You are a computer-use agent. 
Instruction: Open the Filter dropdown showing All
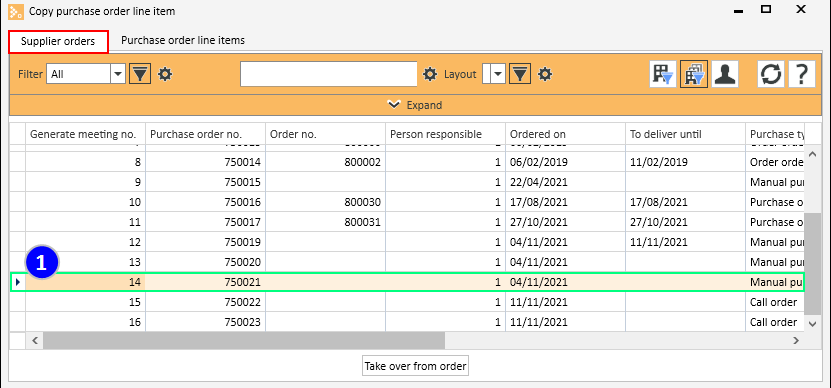coord(118,74)
